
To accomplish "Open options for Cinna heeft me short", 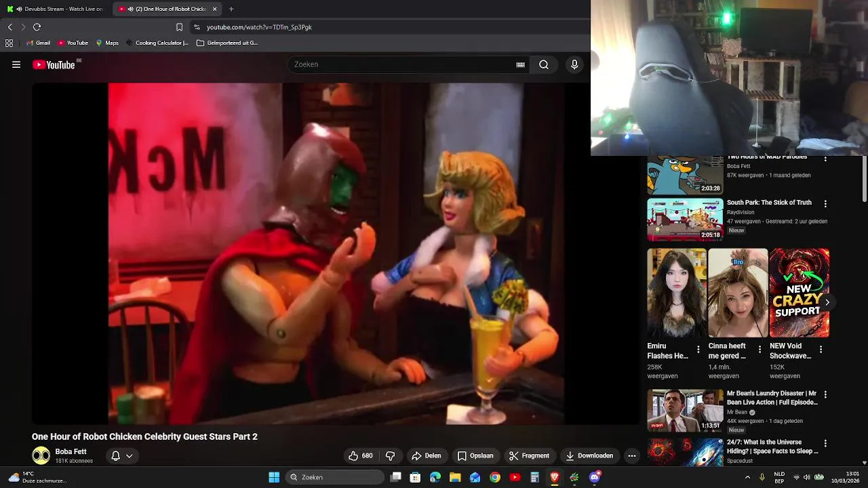I will 759,350.
